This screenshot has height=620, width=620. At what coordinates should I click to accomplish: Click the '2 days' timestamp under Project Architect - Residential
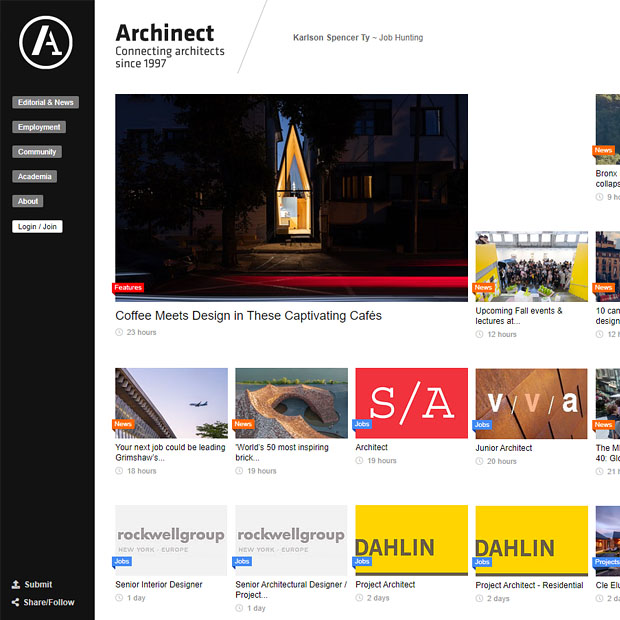click(498, 599)
